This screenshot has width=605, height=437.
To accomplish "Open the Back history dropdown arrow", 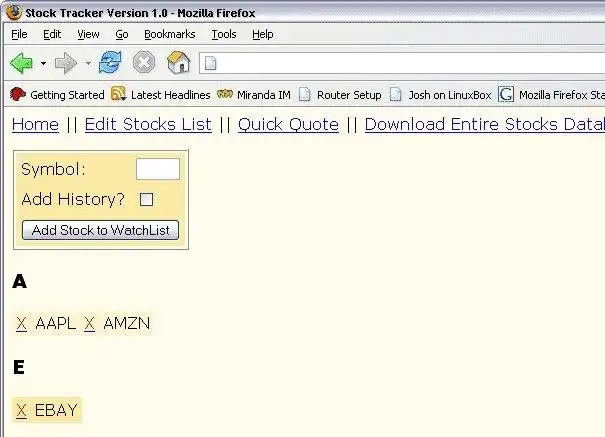I will [44, 63].
